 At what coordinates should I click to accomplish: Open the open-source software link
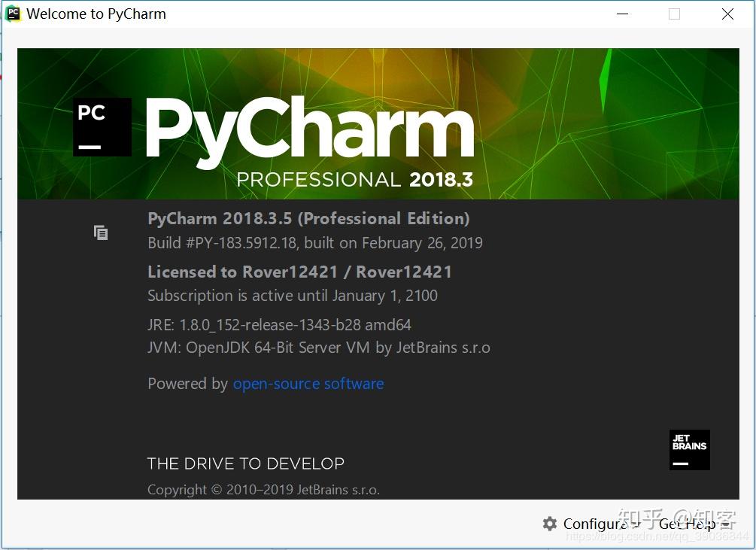pyautogui.click(x=308, y=384)
